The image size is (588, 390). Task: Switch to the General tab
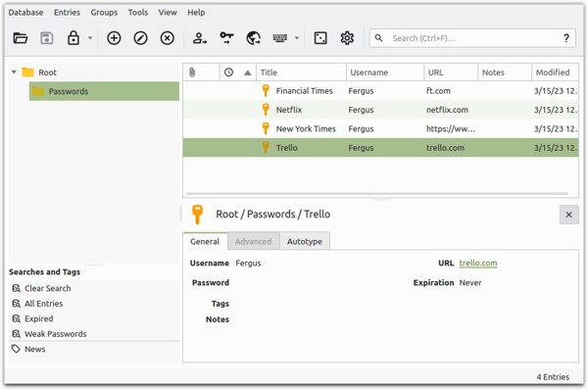click(205, 241)
